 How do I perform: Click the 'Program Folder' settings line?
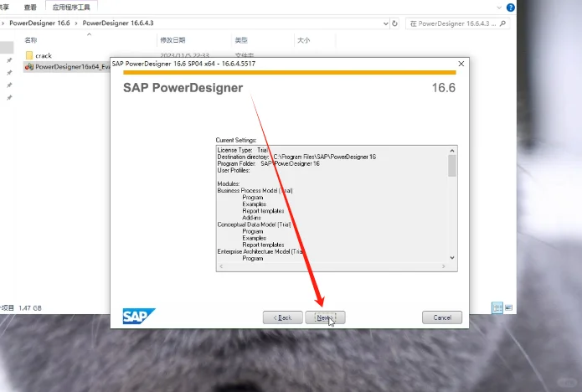pyautogui.click(x=268, y=163)
